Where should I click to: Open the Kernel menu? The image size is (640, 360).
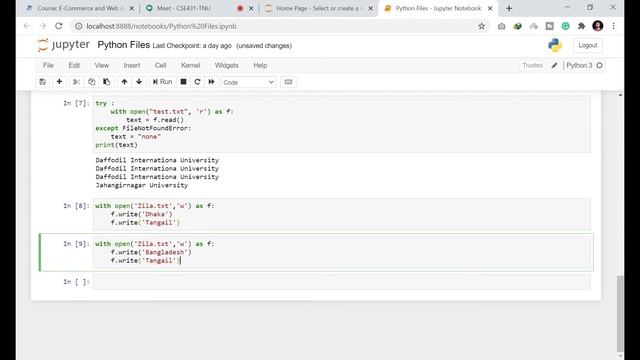pos(191,65)
